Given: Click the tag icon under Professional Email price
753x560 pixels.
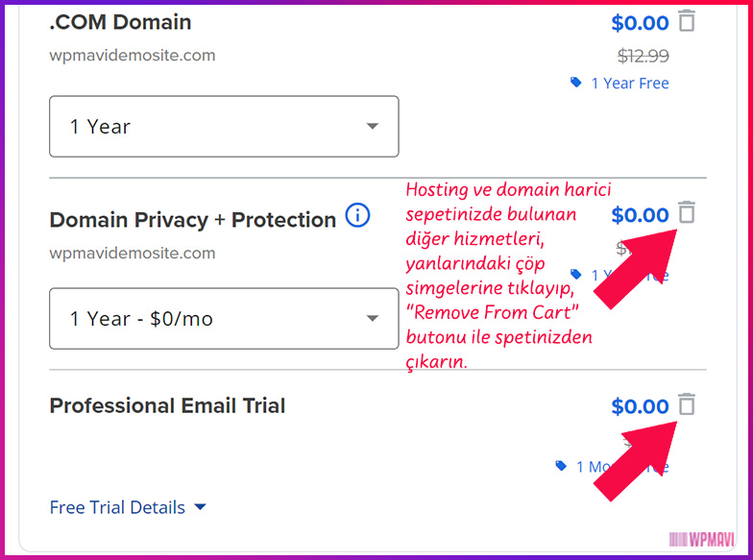Looking at the screenshot, I should click(561, 466).
